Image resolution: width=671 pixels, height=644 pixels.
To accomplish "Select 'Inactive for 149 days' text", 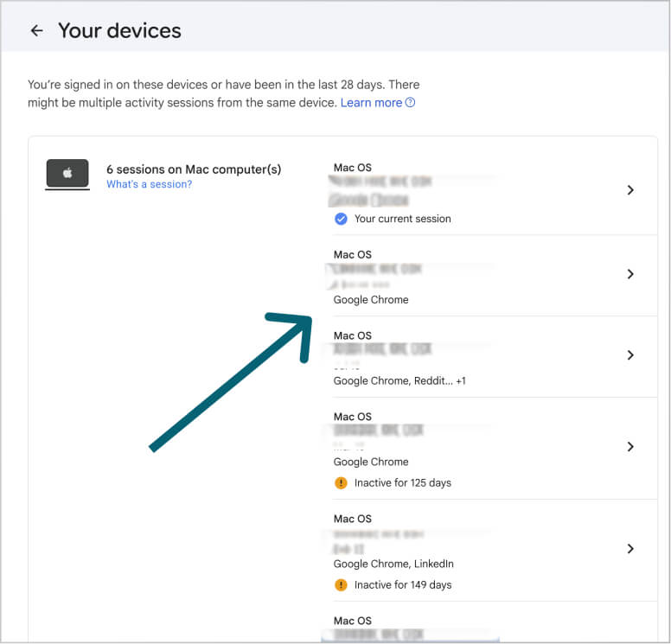I will point(403,584).
